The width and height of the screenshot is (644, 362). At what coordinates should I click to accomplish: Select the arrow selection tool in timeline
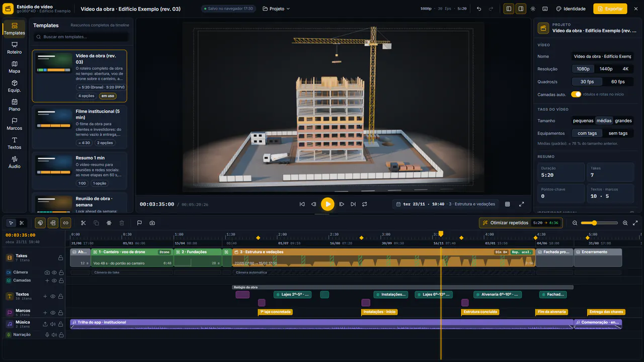tap(11, 223)
